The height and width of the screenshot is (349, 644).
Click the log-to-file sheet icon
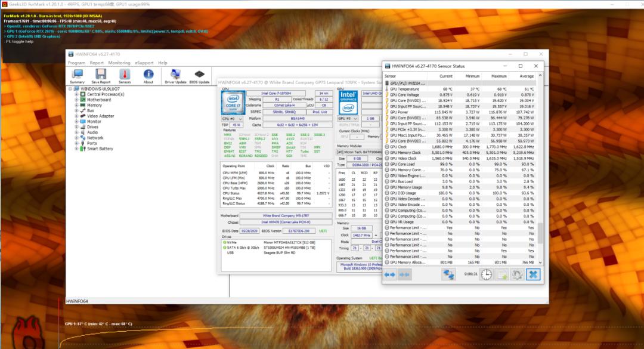tap(502, 274)
